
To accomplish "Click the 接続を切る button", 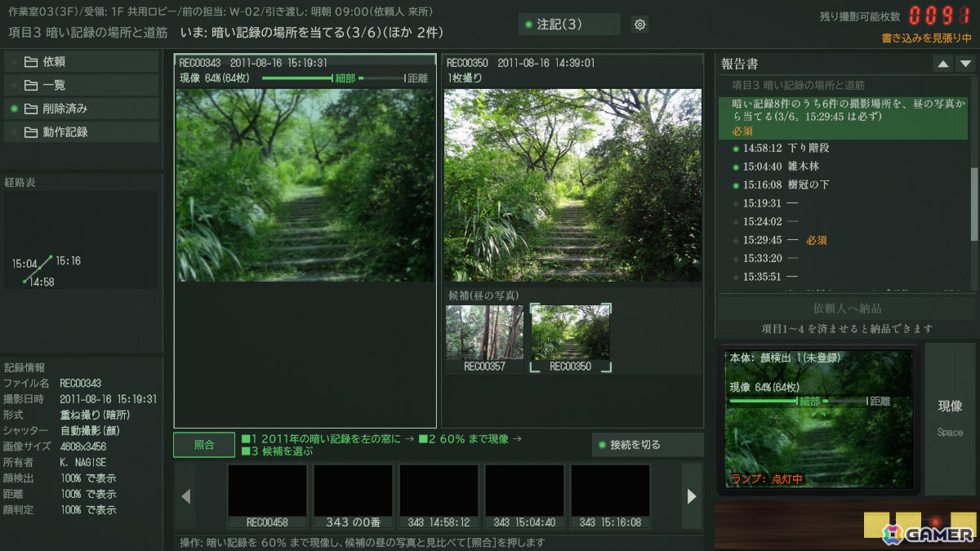I will (648, 445).
